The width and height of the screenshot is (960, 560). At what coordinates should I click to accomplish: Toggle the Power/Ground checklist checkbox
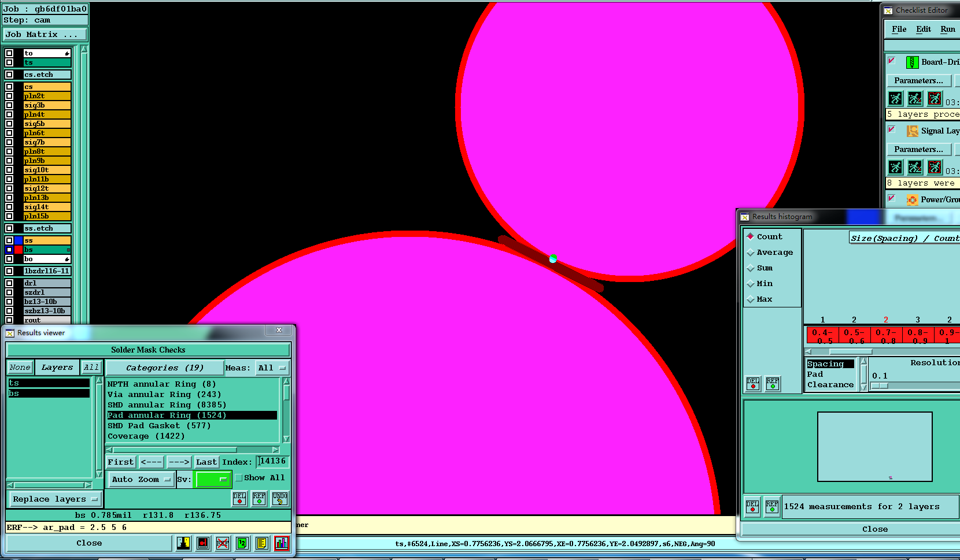pos(892,198)
